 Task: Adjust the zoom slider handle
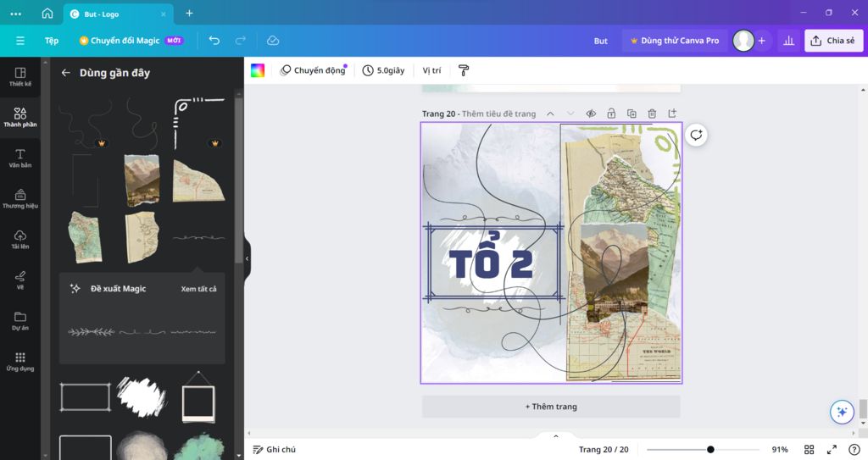pos(710,450)
